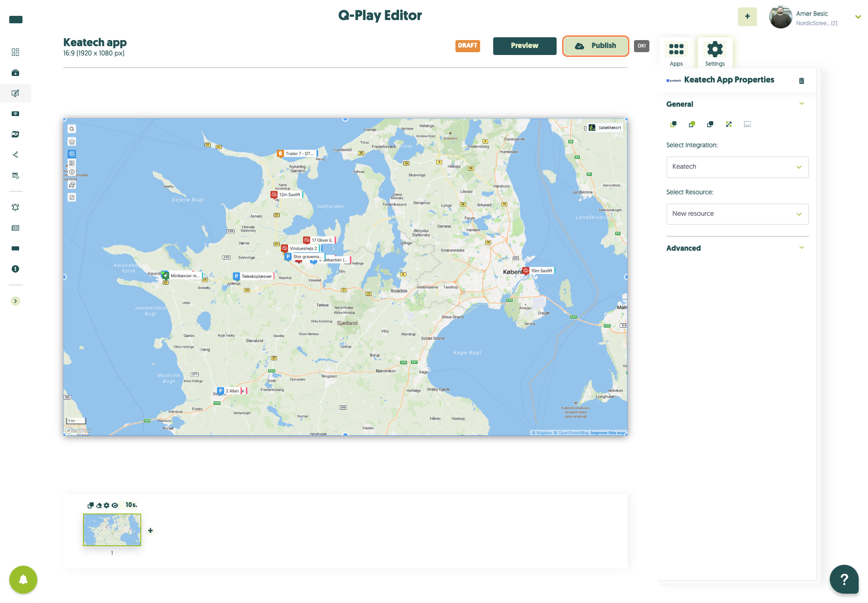Click Improve this map link

608,433
